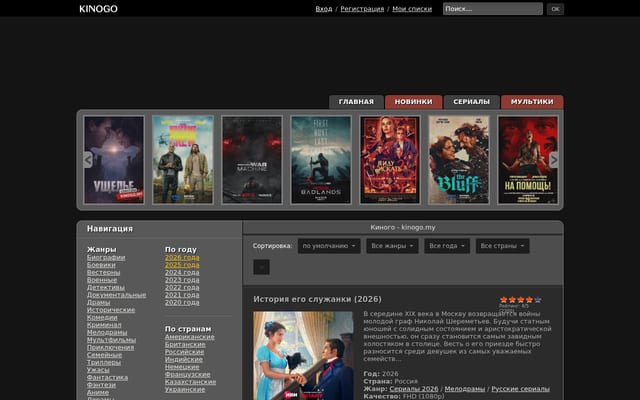Select the Аниме genre

click(98, 392)
